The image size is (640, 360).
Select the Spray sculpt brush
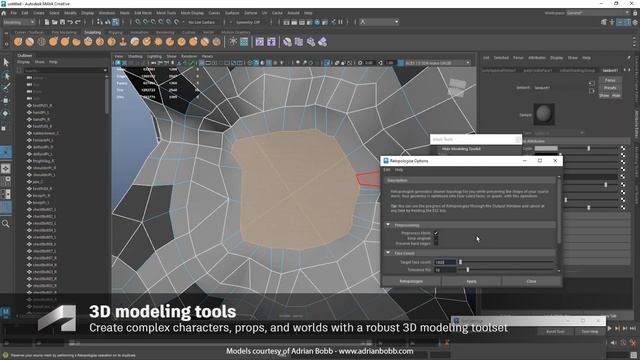[x=100, y=42]
